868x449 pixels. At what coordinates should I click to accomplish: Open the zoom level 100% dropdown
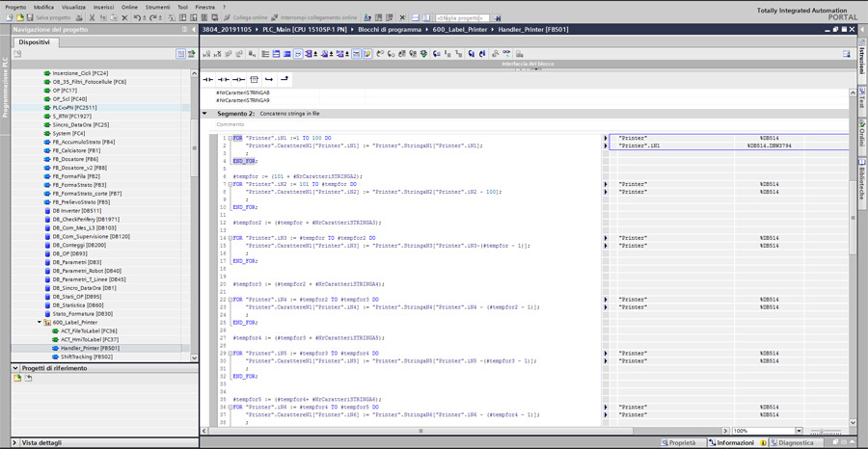point(799,431)
